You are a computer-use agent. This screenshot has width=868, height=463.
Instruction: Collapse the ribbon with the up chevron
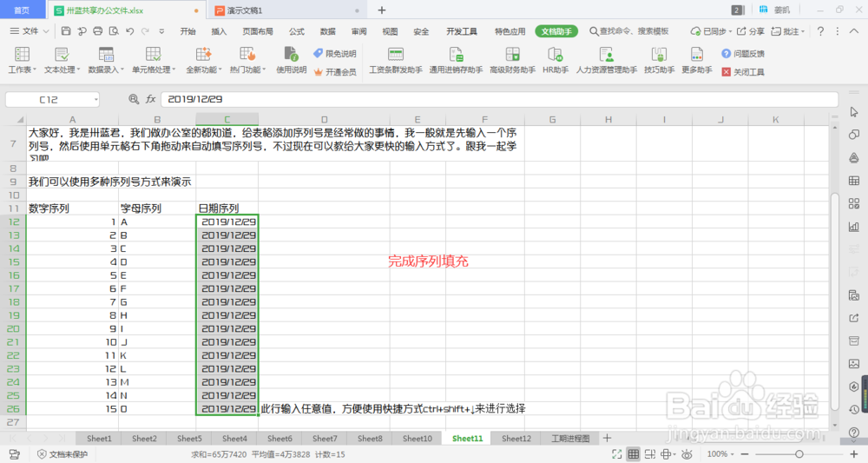[854, 31]
